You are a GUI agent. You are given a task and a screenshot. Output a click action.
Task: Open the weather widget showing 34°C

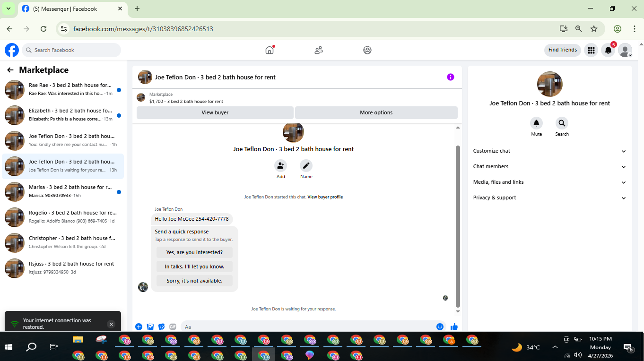pos(526,347)
